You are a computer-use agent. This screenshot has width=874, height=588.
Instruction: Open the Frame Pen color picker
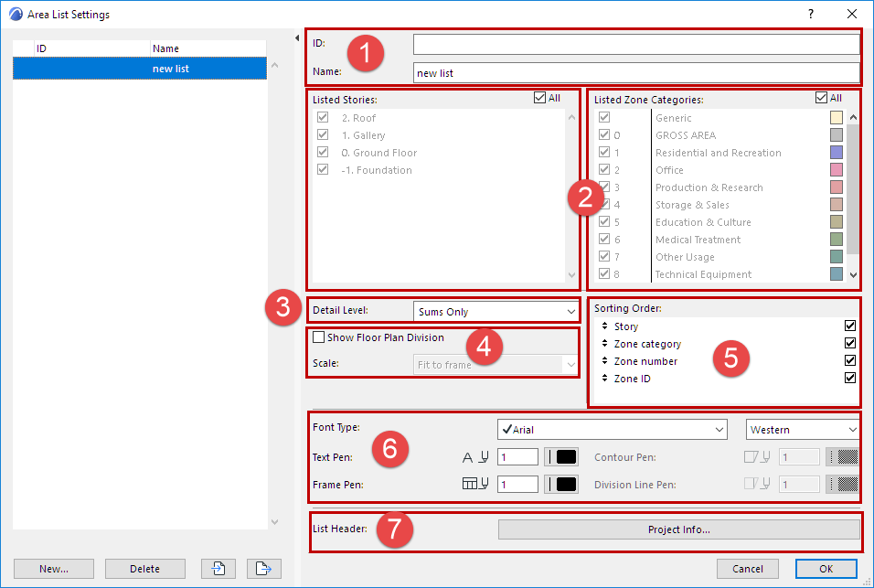coord(561,484)
